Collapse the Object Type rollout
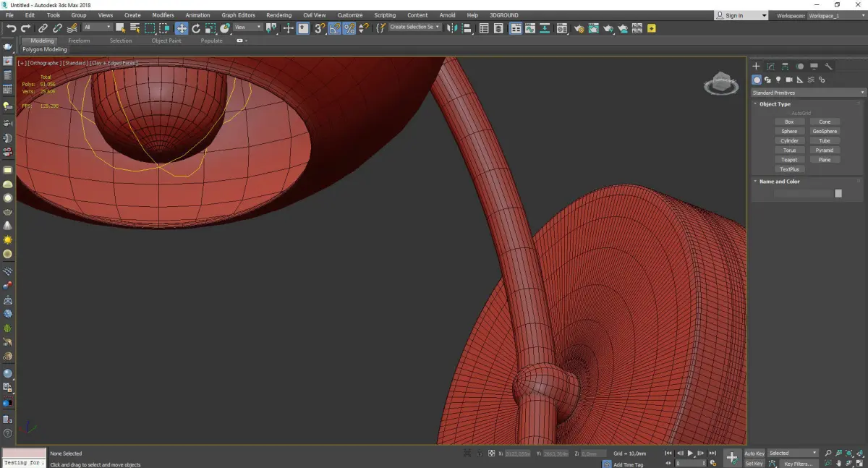Image resolution: width=868 pixels, height=468 pixels. [775, 104]
